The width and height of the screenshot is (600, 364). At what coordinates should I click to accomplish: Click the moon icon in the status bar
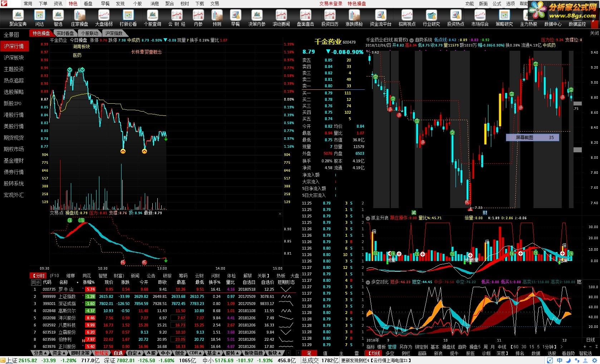(x=568, y=360)
